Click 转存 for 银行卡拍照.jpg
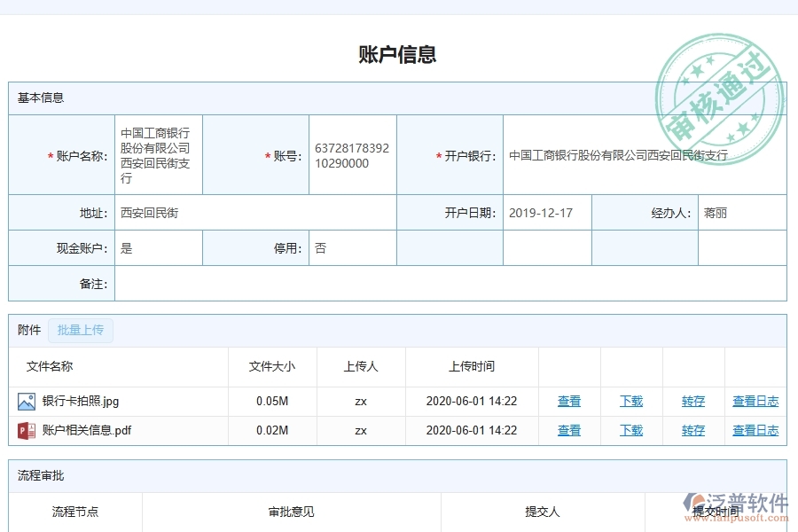Viewport: 798px width, 532px height. click(693, 401)
